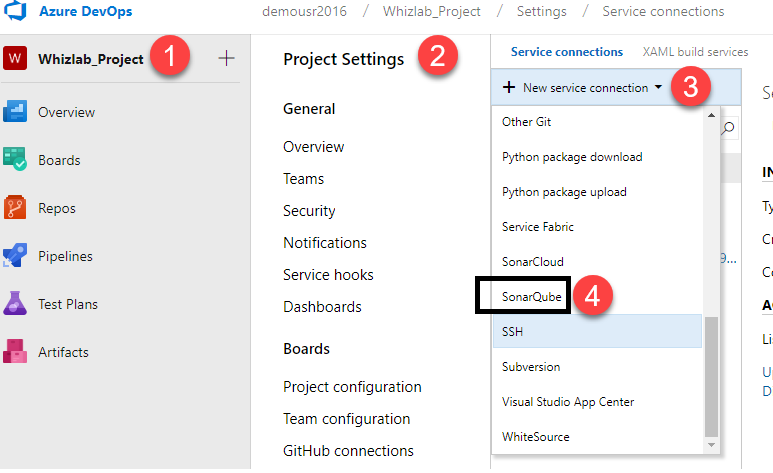Open the Repos sidebar icon
The width and height of the screenshot is (773, 473).
tap(15, 208)
